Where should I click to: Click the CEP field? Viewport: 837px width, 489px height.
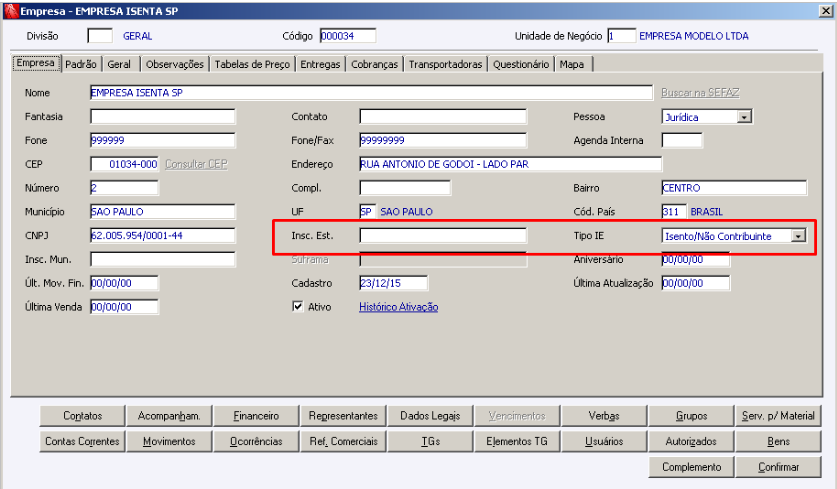pos(124,164)
